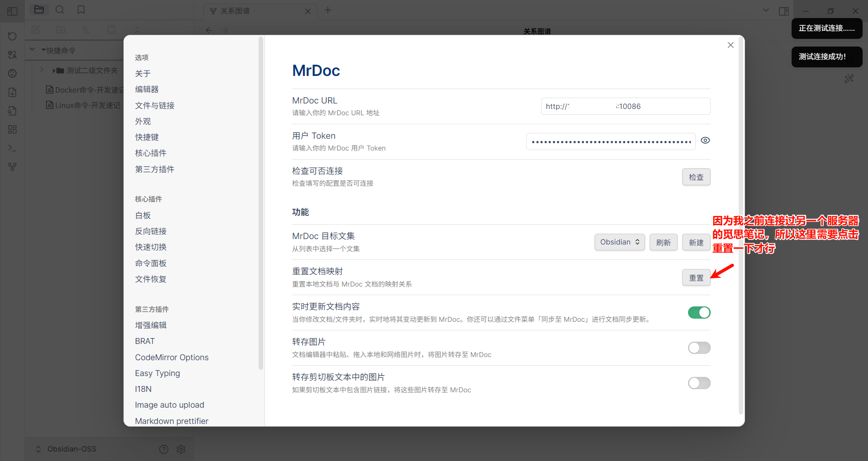Dismiss the 正在测试连接 notification
868x461 pixels.
tap(827, 28)
